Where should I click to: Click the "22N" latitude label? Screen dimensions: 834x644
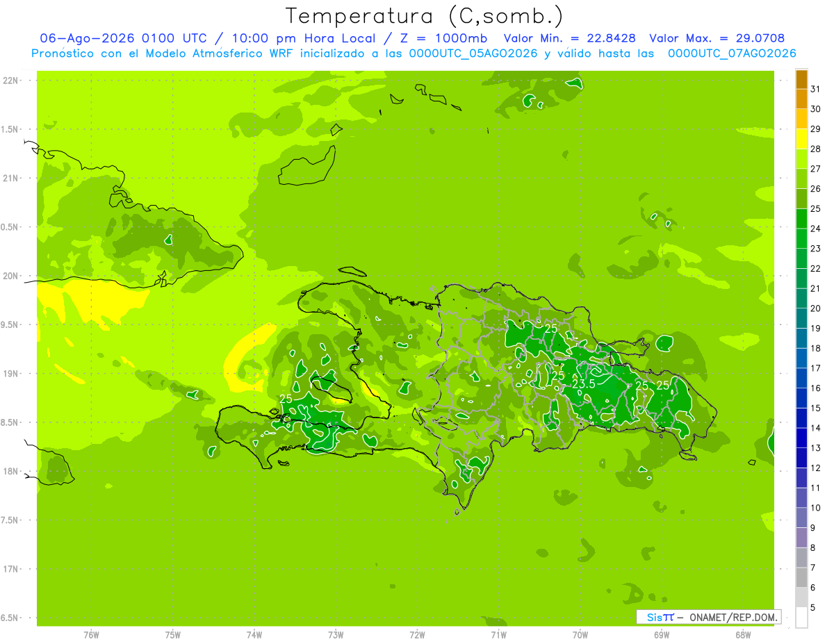pos(10,81)
